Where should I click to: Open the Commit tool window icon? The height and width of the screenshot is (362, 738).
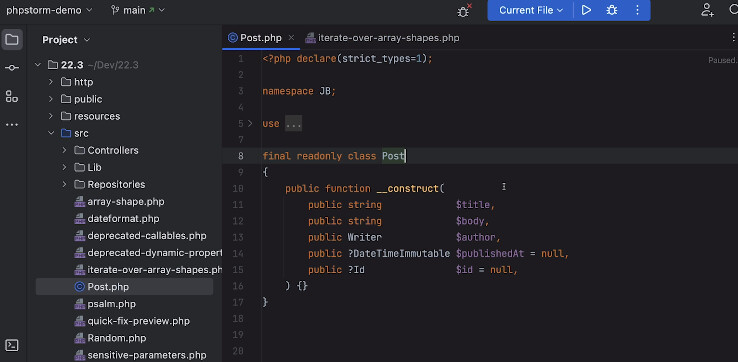[x=12, y=68]
